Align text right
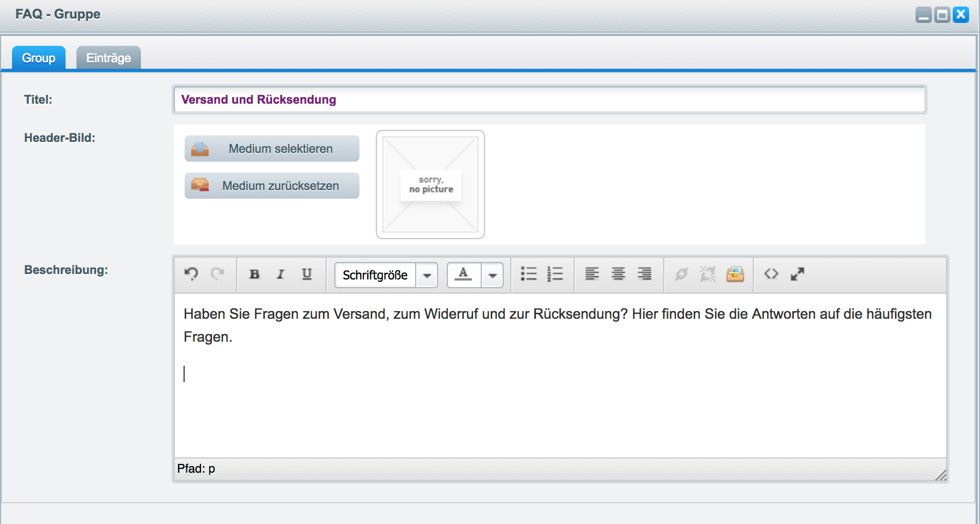Image resolution: width=980 pixels, height=524 pixels. [645, 274]
